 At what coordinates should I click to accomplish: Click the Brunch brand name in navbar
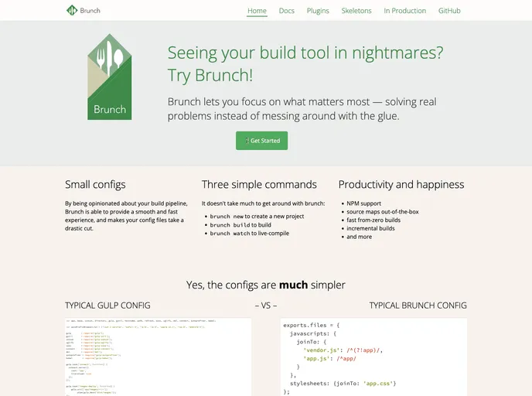point(90,11)
